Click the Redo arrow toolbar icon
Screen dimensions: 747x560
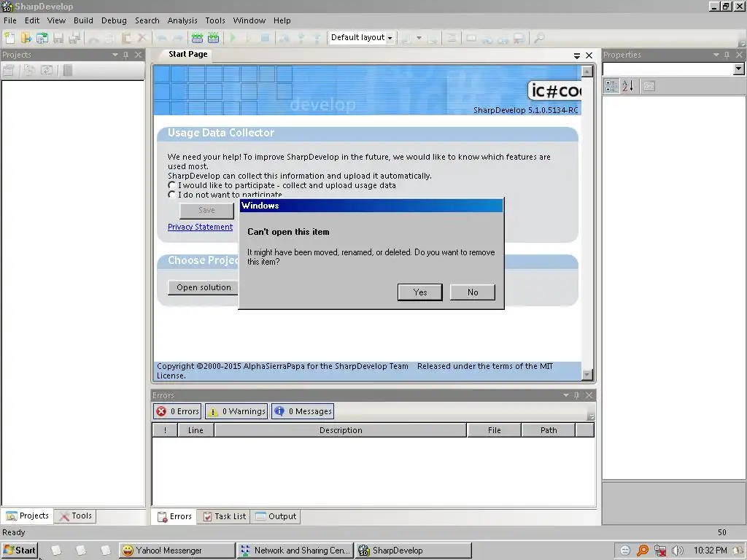177,38
